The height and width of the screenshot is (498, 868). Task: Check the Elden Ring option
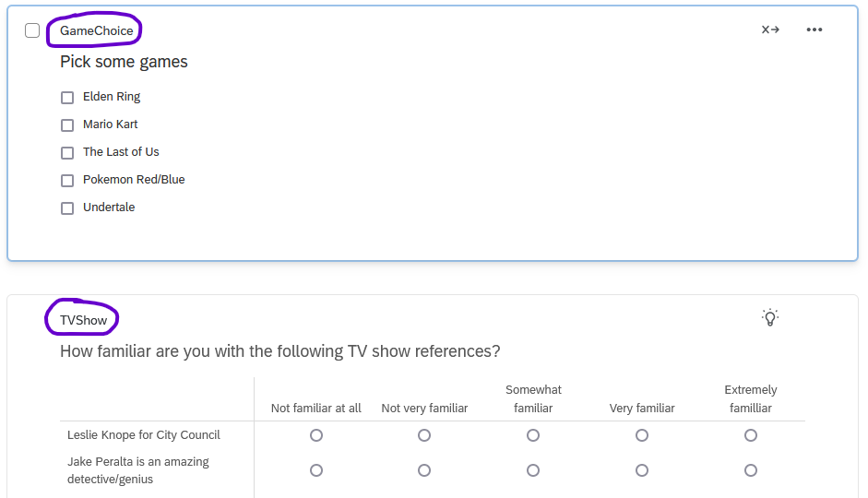click(67, 98)
